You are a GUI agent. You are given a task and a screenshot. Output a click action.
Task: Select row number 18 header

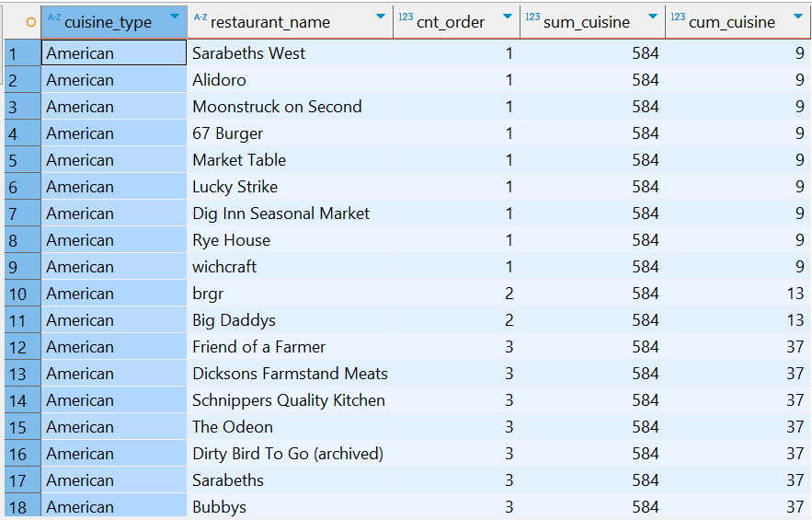tap(23, 506)
